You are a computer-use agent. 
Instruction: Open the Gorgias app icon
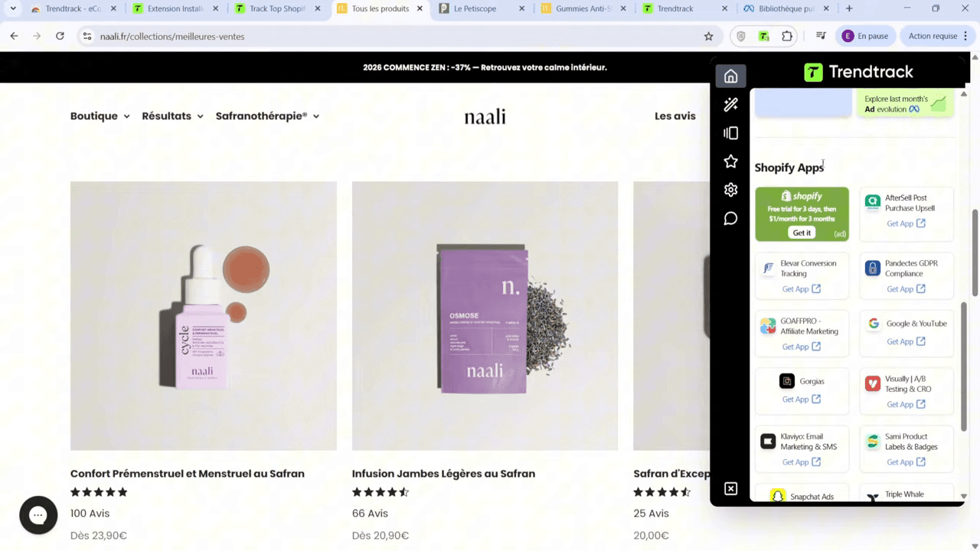pyautogui.click(x=787, y=381)
